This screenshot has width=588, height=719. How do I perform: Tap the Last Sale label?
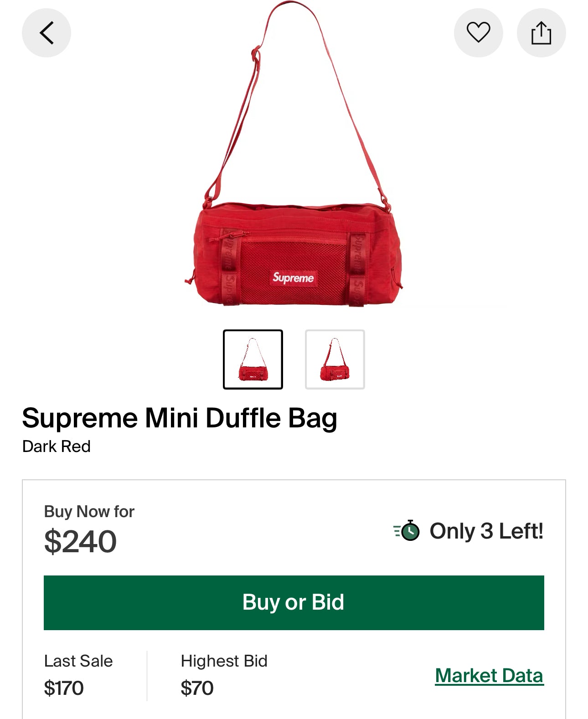coord(78,661)
